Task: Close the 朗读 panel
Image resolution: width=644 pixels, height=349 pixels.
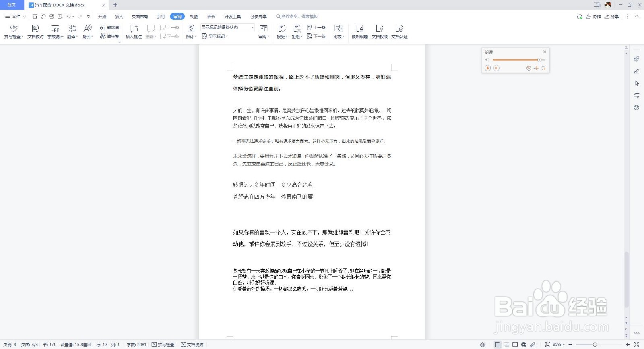Action: [x=545, y=52]
